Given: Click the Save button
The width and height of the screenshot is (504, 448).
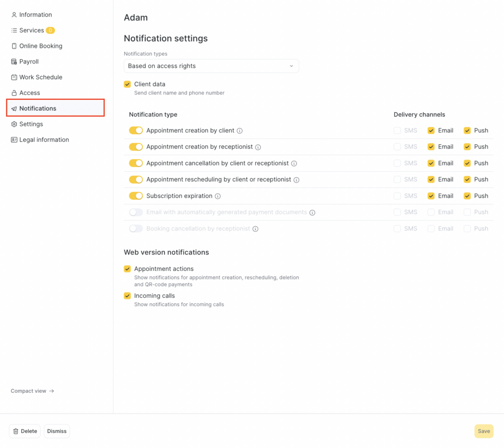Looking at the screenshot, I should coord(483,431).
